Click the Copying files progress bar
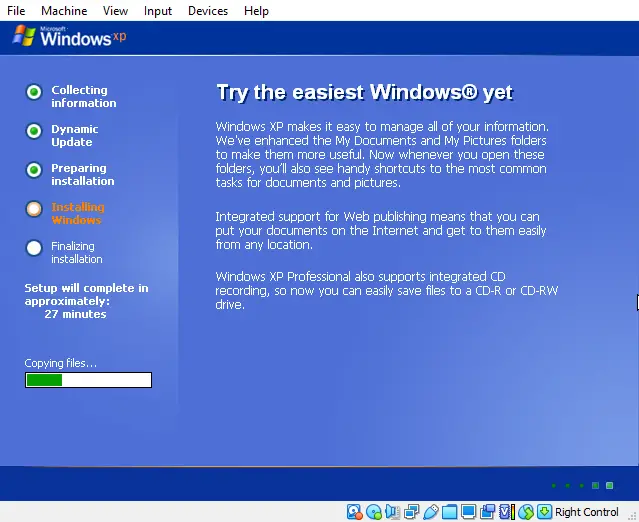The image size is (639, 522). point(88,380)
